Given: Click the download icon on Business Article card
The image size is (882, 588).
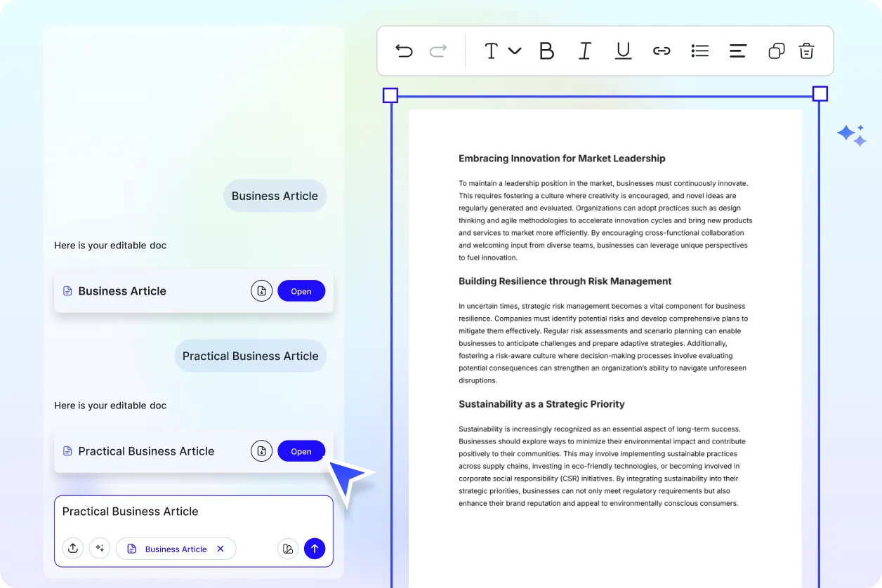Looking at the screenshot, I should coord(261,290).
